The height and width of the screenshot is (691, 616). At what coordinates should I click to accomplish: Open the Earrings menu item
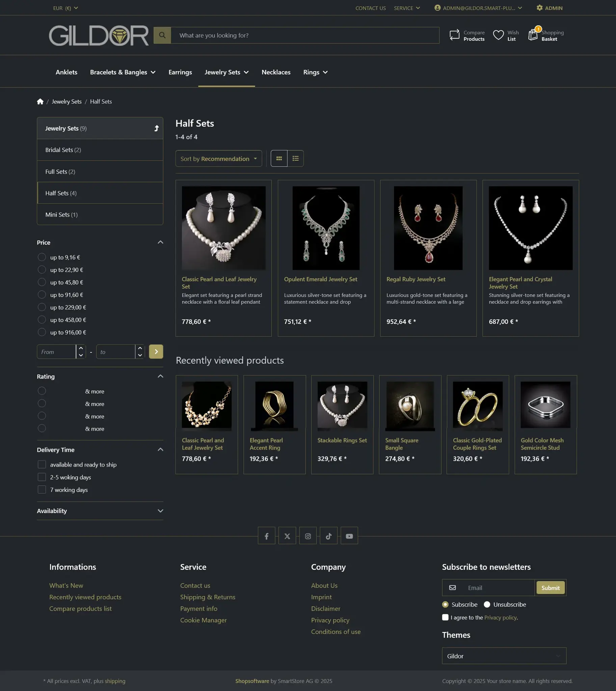180,72
